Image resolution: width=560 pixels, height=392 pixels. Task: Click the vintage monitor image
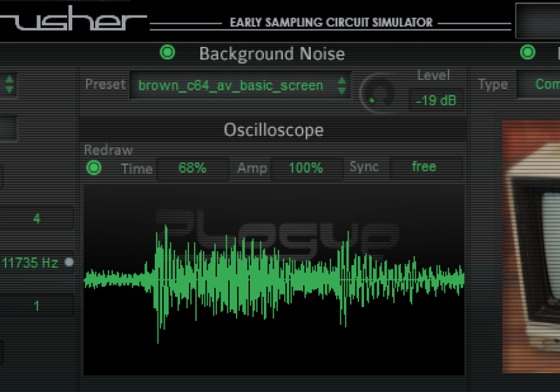[532, 245]
